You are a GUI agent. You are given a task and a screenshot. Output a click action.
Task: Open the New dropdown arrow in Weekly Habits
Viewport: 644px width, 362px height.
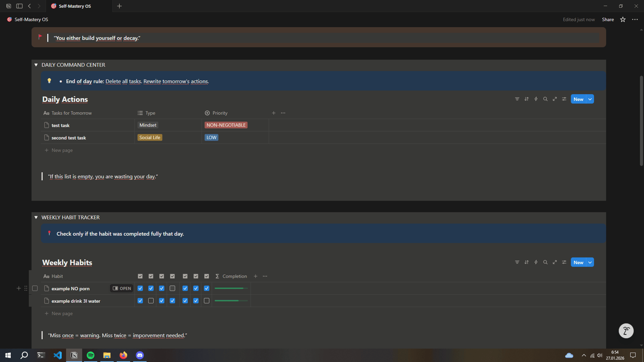point(590,262)
